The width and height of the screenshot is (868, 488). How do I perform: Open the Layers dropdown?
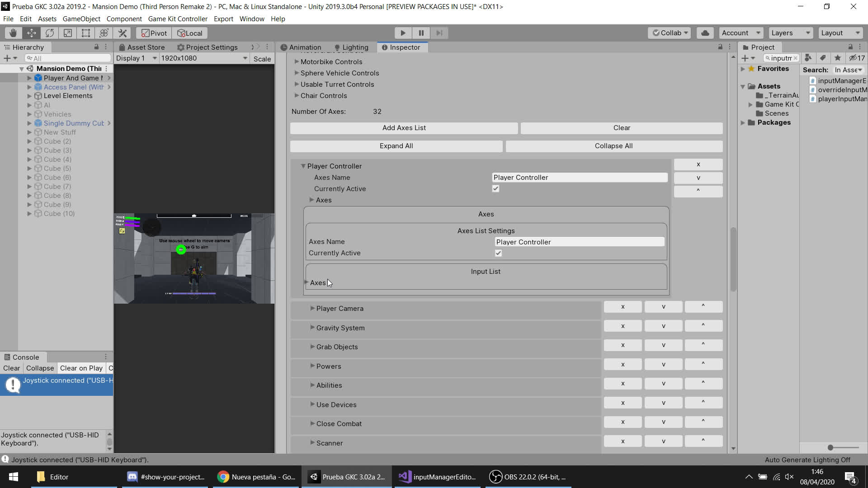click(790, 33)
